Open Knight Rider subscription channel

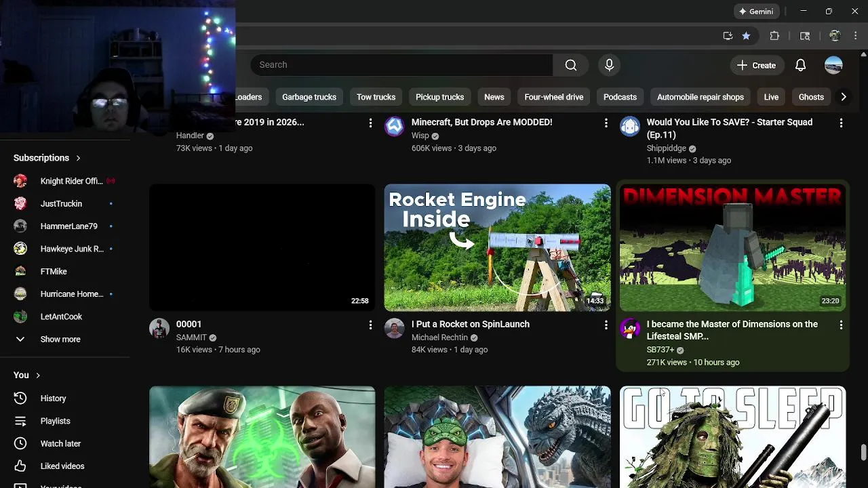64,181
